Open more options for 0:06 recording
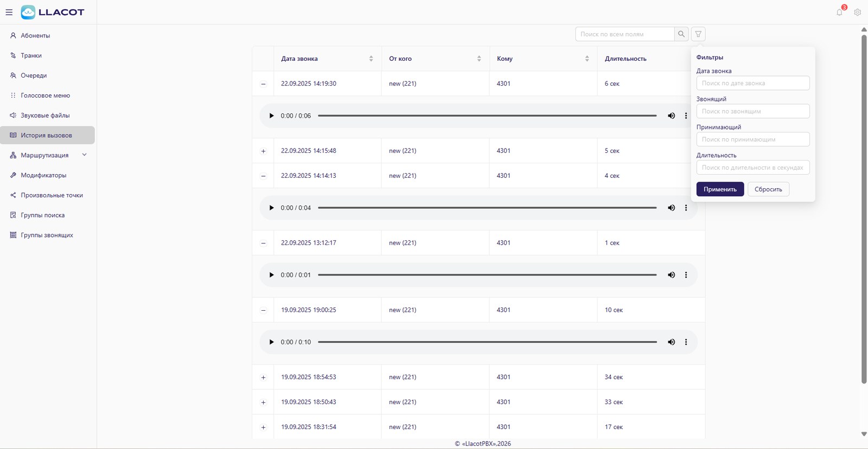 pyautogui.click(x=686, y=116)
